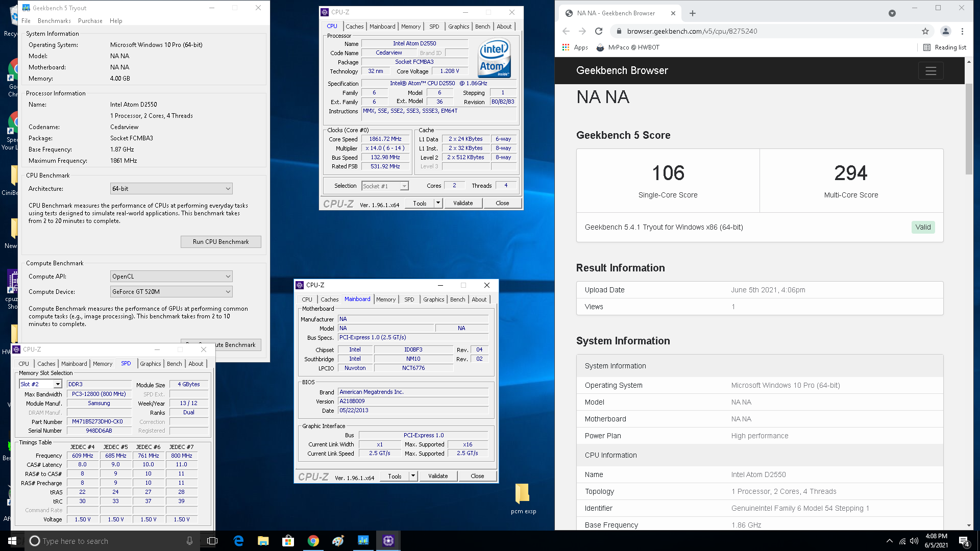This screenshot has height=551, width=980.
Task: Show hidden system tray icons
Action: [x=890, y=541]
